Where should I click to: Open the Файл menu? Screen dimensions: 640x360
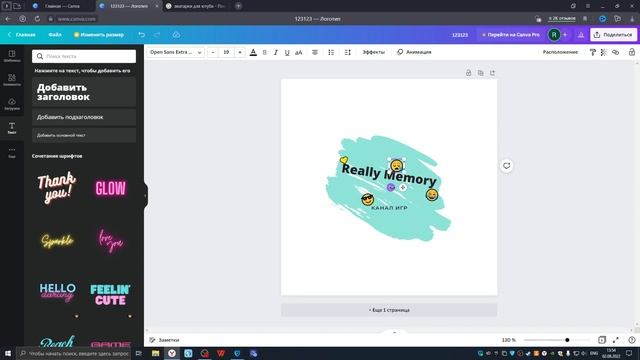click(55, 35)
